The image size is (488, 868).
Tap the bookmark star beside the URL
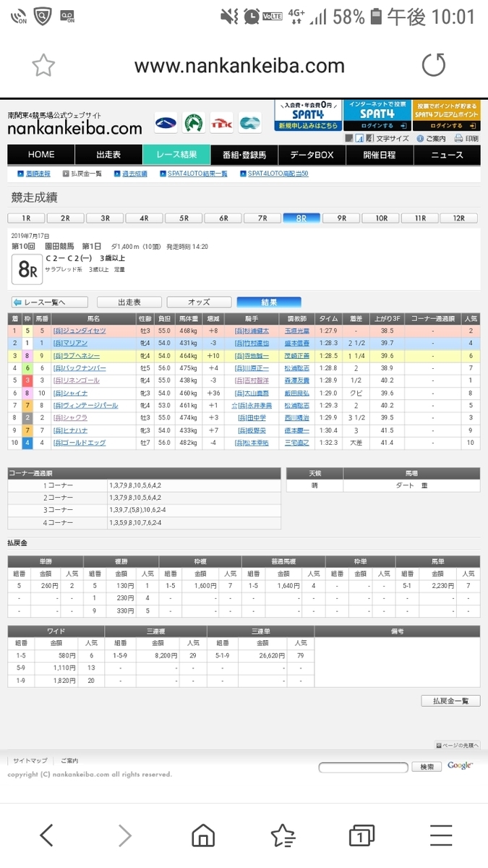click(x=43, y=66)
